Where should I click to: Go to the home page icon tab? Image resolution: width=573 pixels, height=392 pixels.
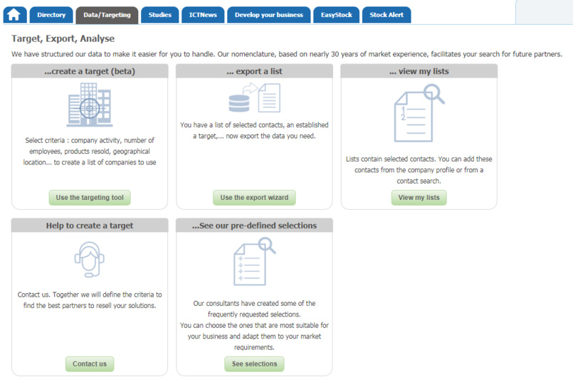[15, 15]
